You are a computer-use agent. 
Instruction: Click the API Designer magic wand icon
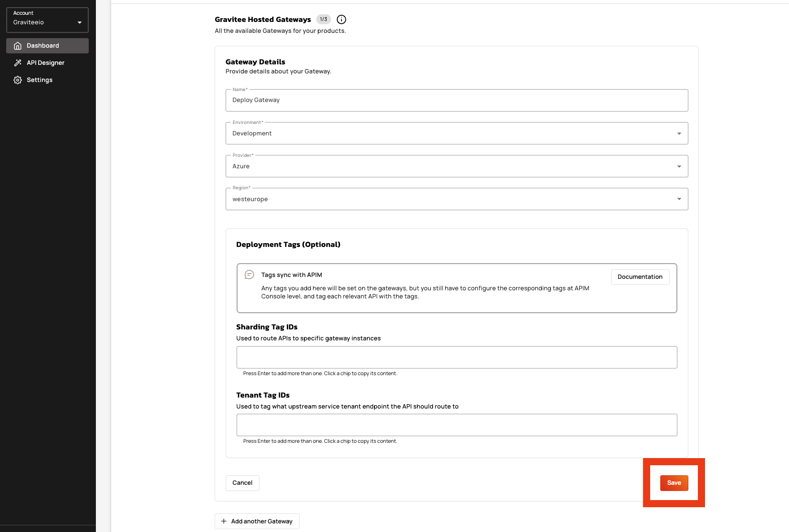tap(18, 63)
